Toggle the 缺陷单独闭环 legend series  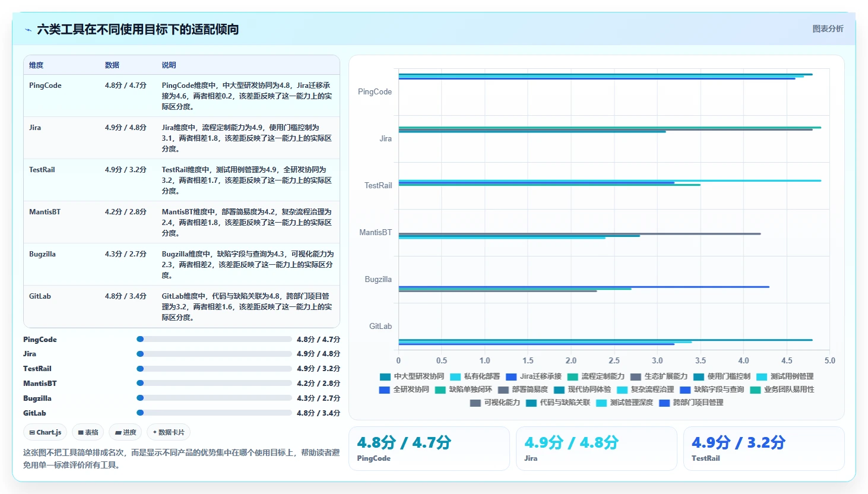coord(464,389)
